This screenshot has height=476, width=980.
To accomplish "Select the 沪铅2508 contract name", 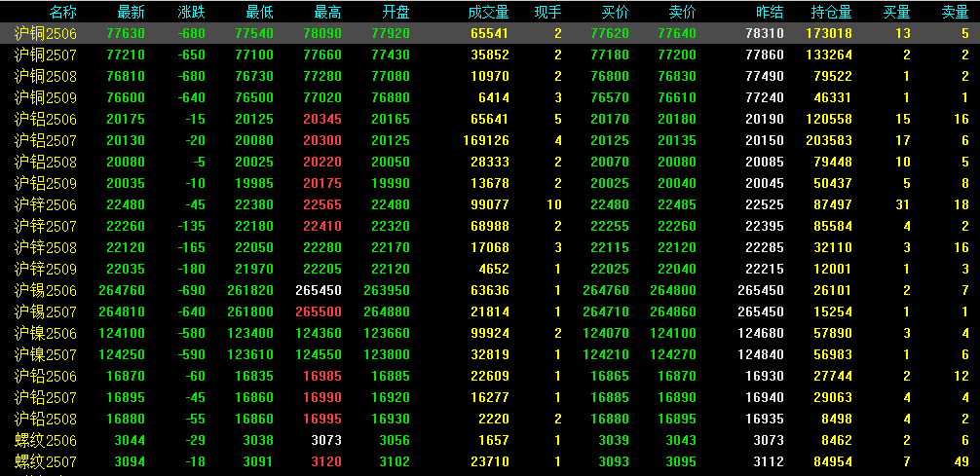I will (46, 420).
